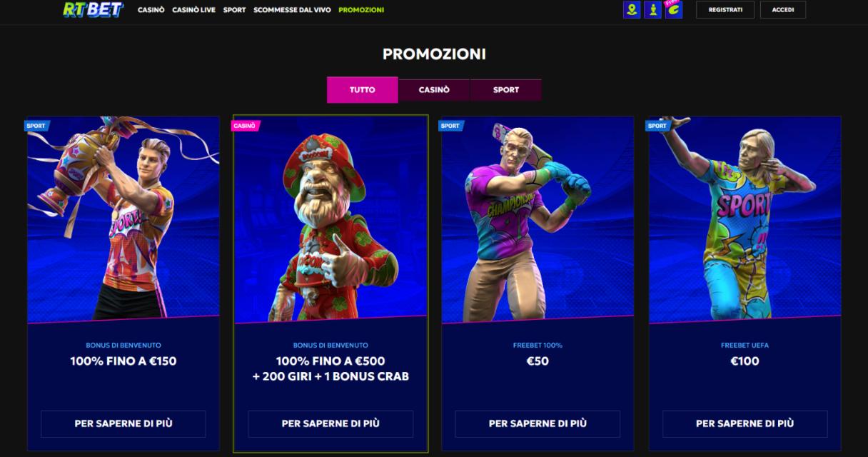Click the Freebet UEFA €100 promo image
The width and height of the screenshot is (868, 457).
coord(745,219)
